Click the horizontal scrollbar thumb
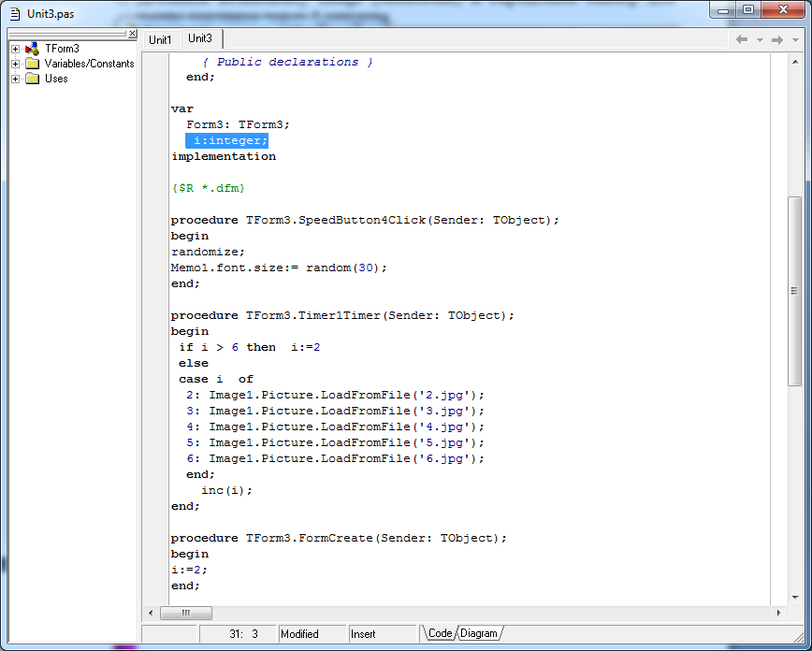The width and height of the screenshot is (812, 651). [186, 614]
